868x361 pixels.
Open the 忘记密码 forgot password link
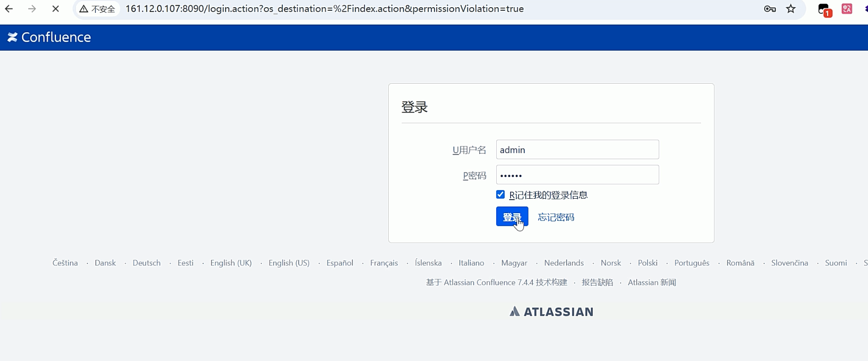point(556,217)
